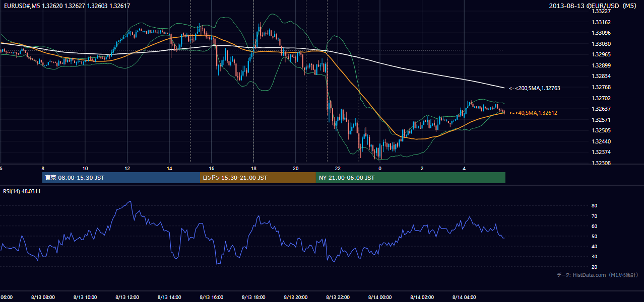
Task: Click price axis value 1.33030
Action: click(x=601, y=44)
